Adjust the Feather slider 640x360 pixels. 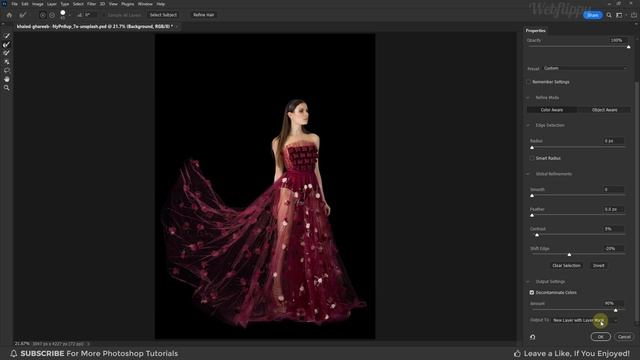pos(532,215)
